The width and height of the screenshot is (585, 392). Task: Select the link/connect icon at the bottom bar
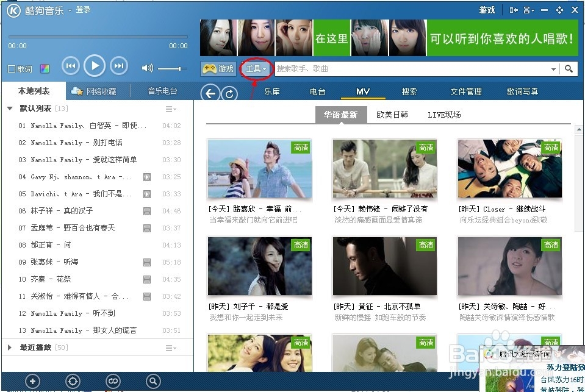coord(113,380)
